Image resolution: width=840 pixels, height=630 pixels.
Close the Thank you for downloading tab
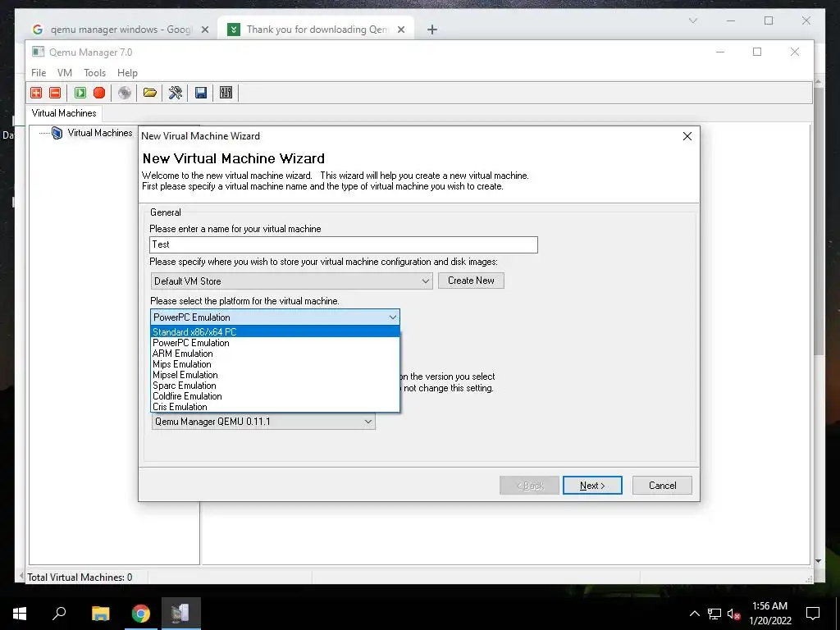pos(400,30)
